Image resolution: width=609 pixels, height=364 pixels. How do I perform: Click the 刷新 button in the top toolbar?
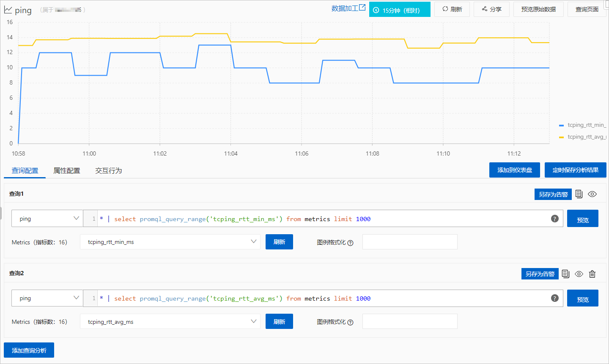[x=452, y=9]
